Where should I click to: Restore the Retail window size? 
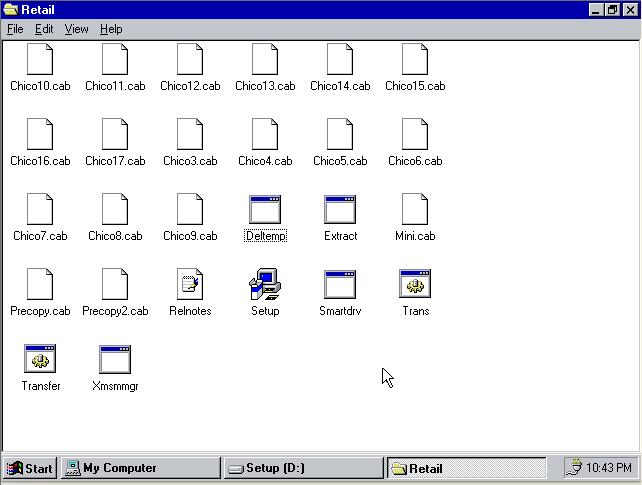(612, 10)
